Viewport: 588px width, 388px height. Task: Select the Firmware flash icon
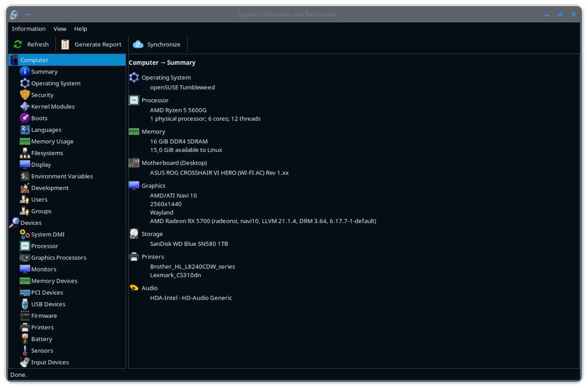coord(24,316)
